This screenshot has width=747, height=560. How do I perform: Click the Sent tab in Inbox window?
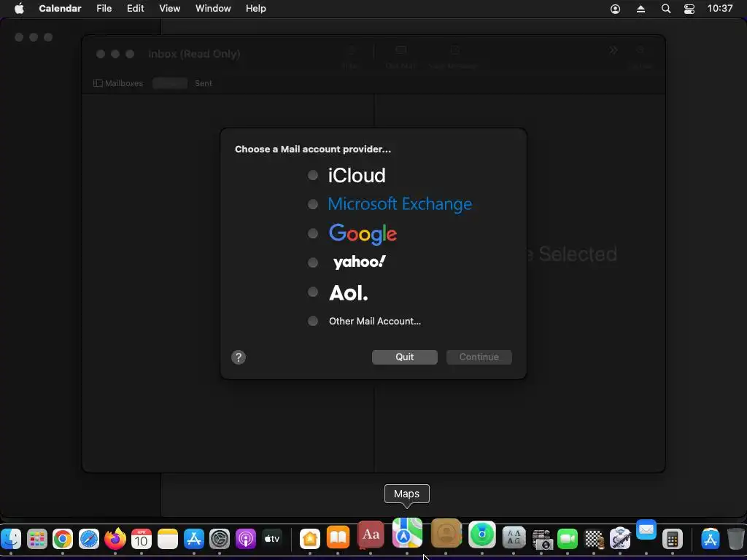point(204,83)
